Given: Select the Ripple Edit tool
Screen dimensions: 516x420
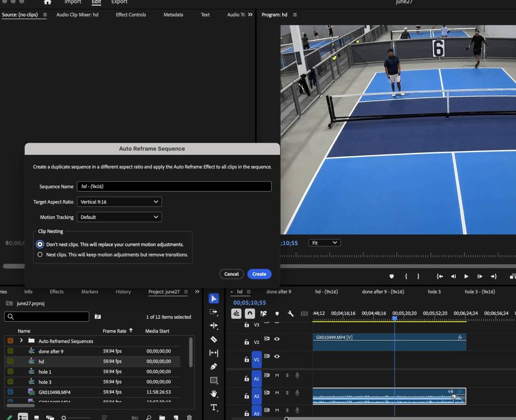Looking at the screenshot, I should [x=214, y=326].
